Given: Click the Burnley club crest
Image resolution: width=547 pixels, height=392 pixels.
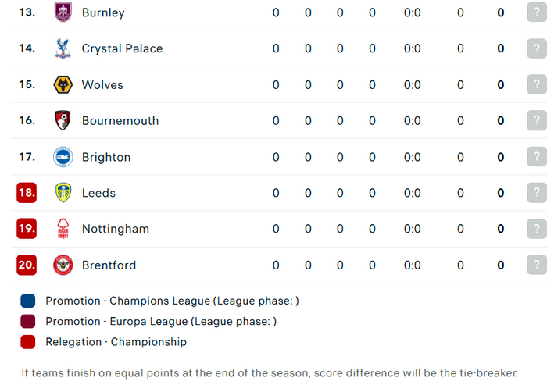Looking at the screenshot, I should 63,12.
